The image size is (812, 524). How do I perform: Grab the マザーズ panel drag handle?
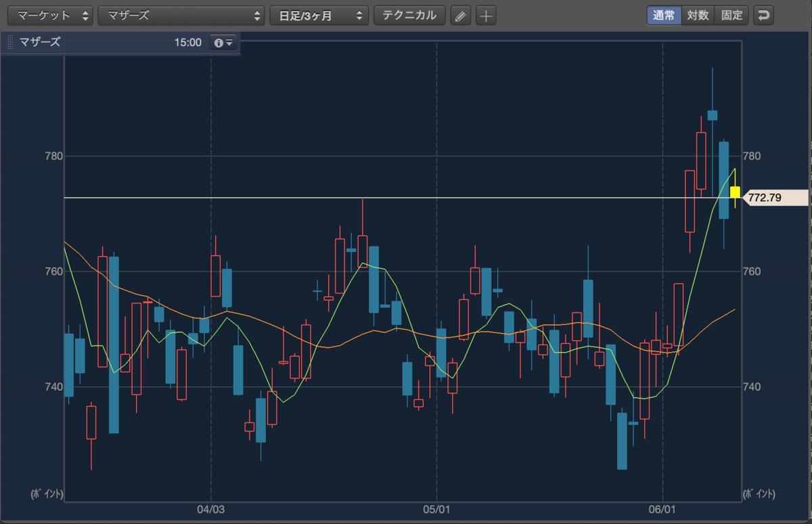tap(10, 43)
